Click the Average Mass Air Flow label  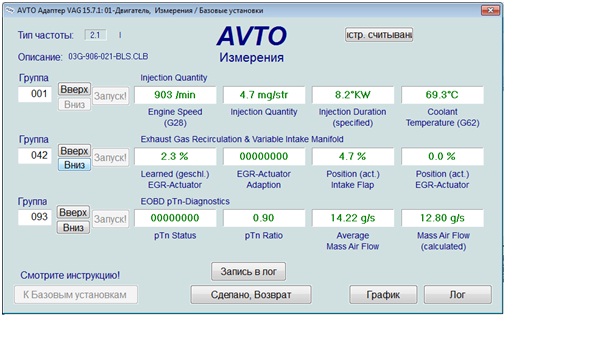pos(353,241)
